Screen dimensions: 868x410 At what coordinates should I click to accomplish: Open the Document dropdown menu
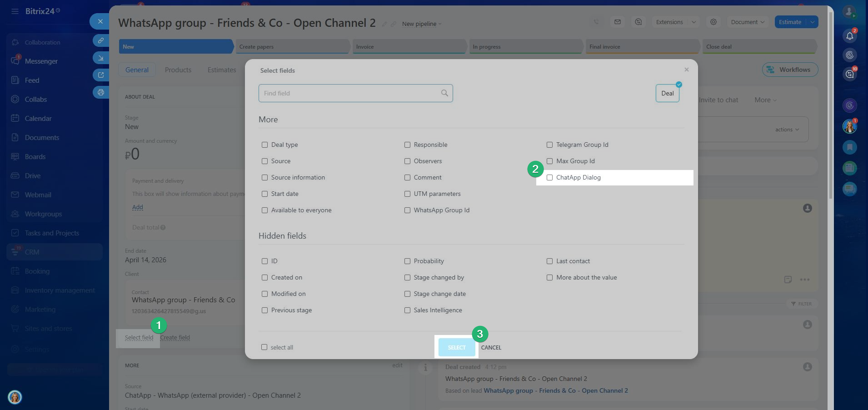point(747,22)
